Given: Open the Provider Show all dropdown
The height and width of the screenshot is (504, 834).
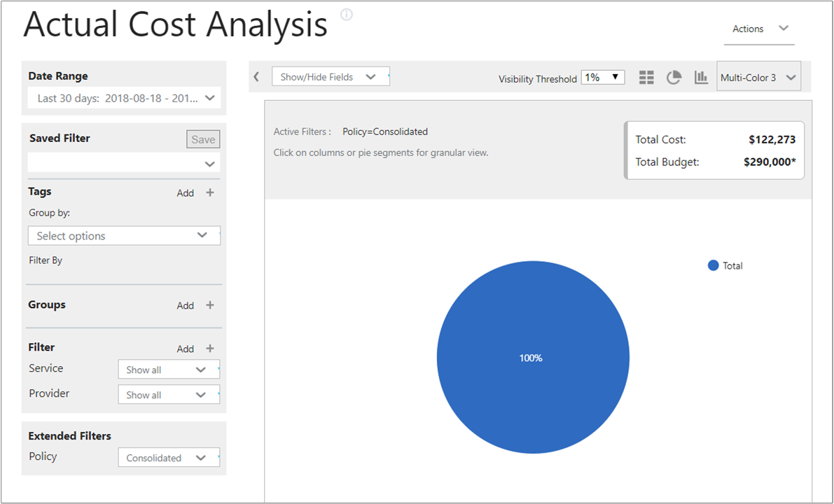Looking at the screenshot, I should [x=169, y=395].
